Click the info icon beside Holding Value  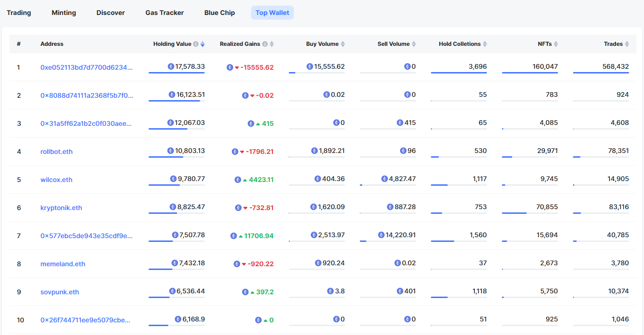196,44
